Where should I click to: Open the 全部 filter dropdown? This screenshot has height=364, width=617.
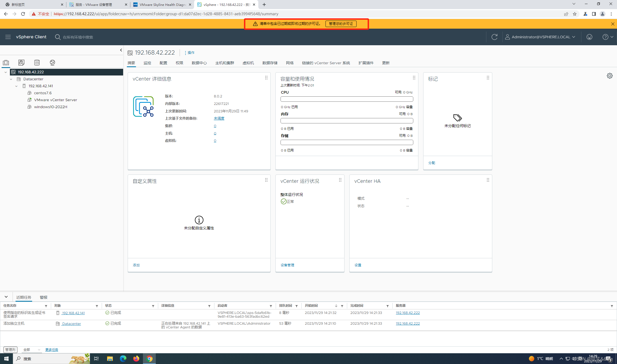(32, 350)
